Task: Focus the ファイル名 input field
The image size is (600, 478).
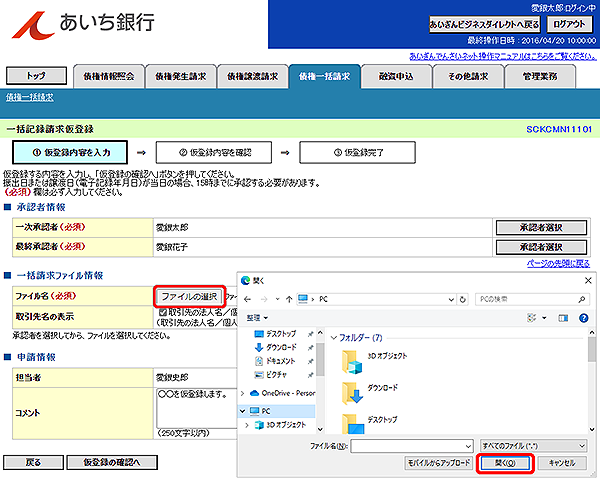Action: point(408,446)
